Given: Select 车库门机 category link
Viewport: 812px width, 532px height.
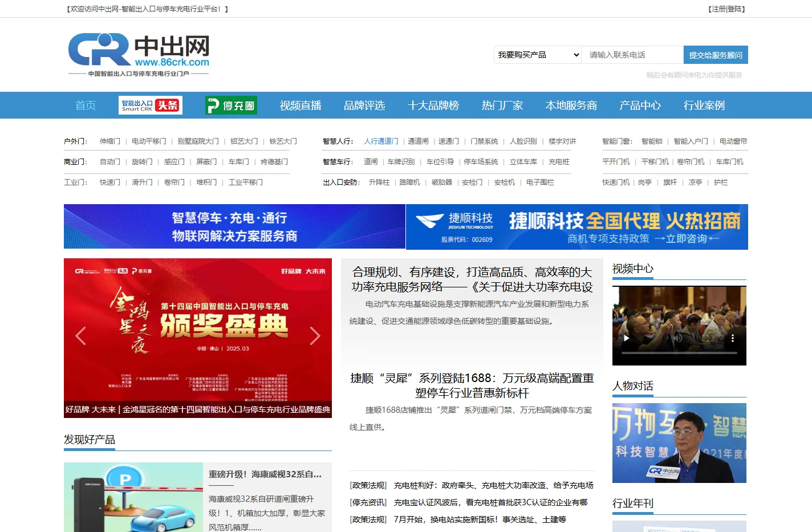Looking at the screenshot, I should tap(730, 162).
